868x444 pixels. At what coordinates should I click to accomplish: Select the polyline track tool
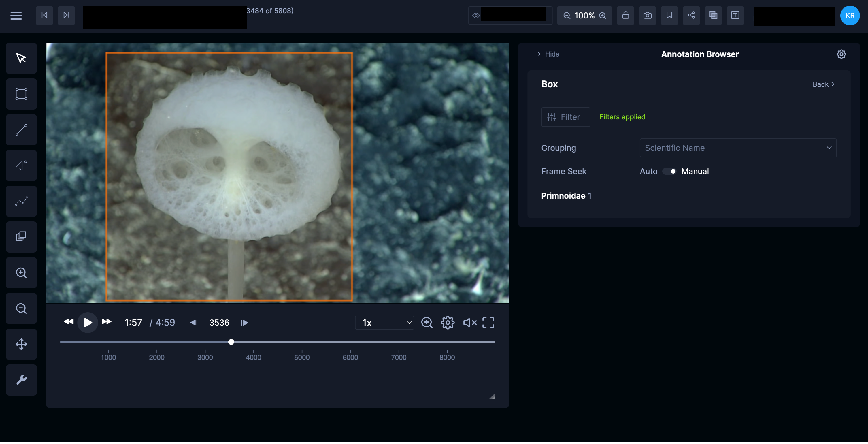pos(21,201)
